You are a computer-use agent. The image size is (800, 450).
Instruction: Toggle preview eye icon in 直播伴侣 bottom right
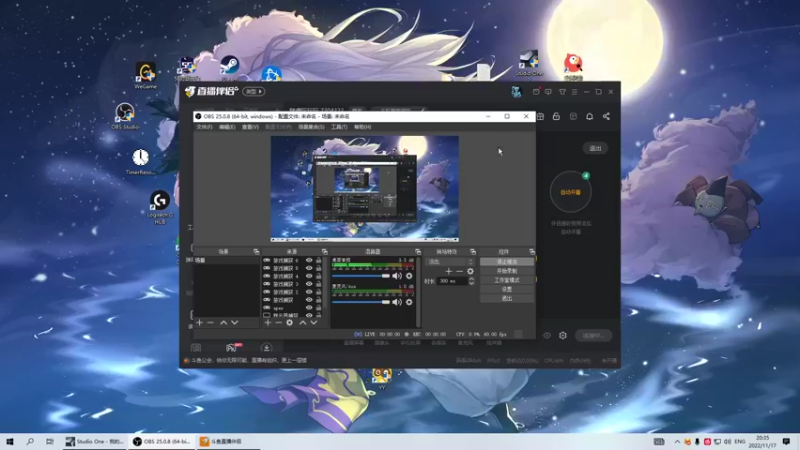pos(547,336)
